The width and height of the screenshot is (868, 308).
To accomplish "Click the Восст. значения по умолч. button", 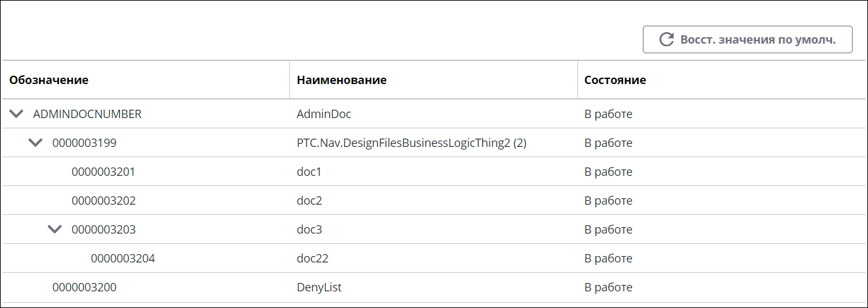I will point(747,40).
